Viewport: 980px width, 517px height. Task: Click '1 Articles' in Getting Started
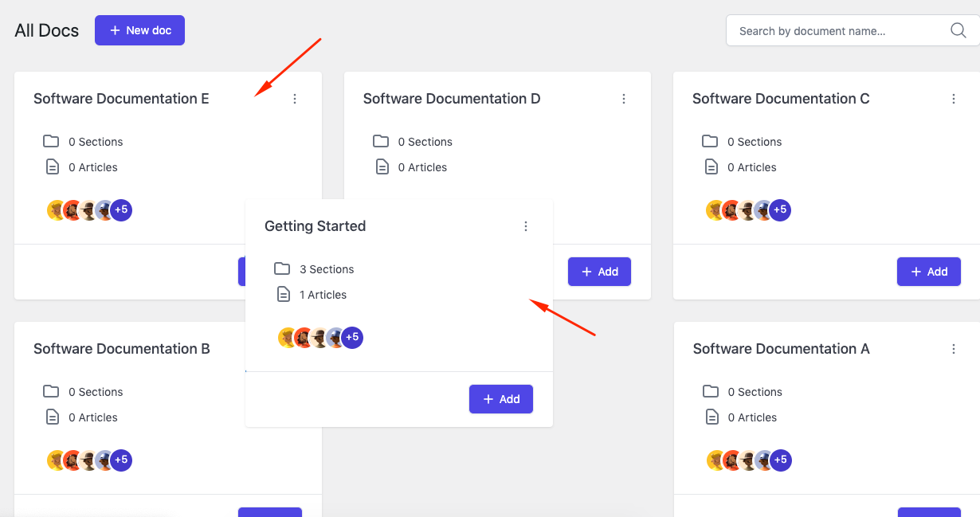coord(323,295)
